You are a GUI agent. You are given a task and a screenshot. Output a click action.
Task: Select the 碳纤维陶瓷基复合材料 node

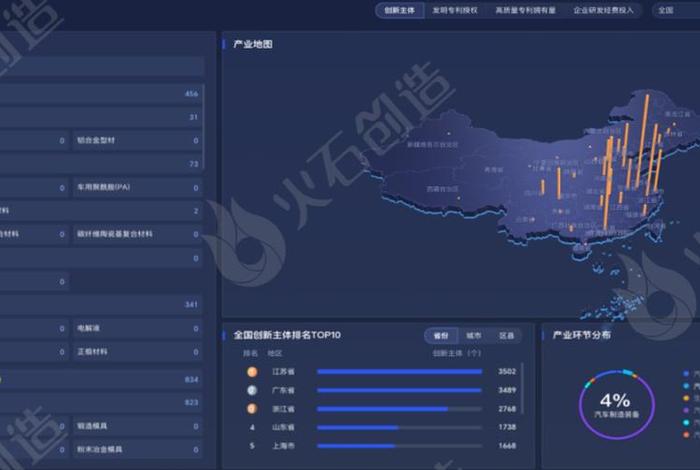[138, 234]
